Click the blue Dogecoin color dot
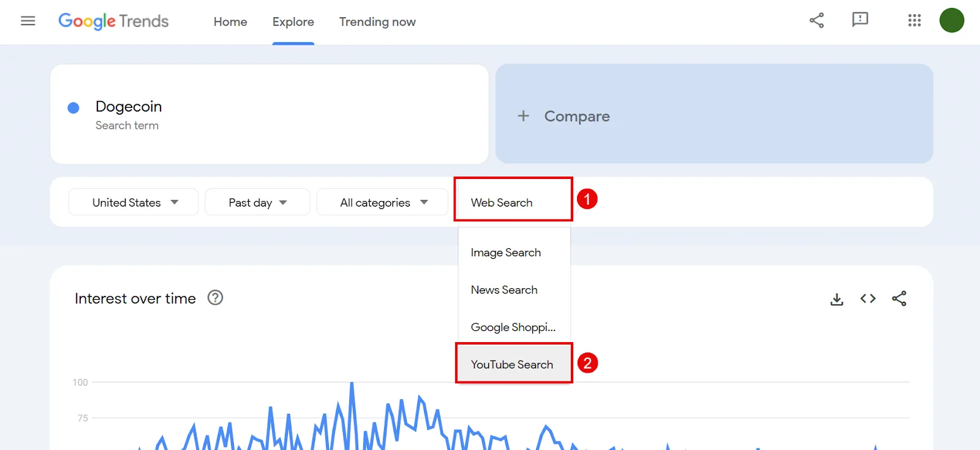The width and height of the screenshot is (980, 450). [73, 108]
